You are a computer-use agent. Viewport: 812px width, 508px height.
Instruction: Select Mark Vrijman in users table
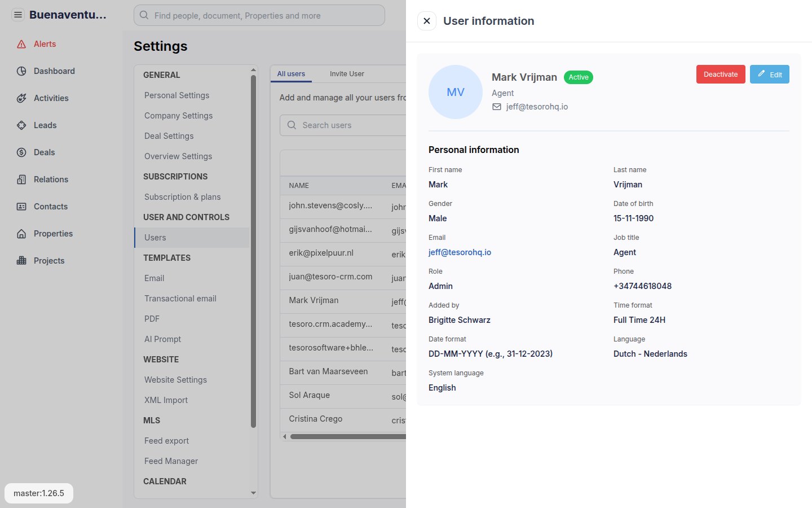coord(343,301)
